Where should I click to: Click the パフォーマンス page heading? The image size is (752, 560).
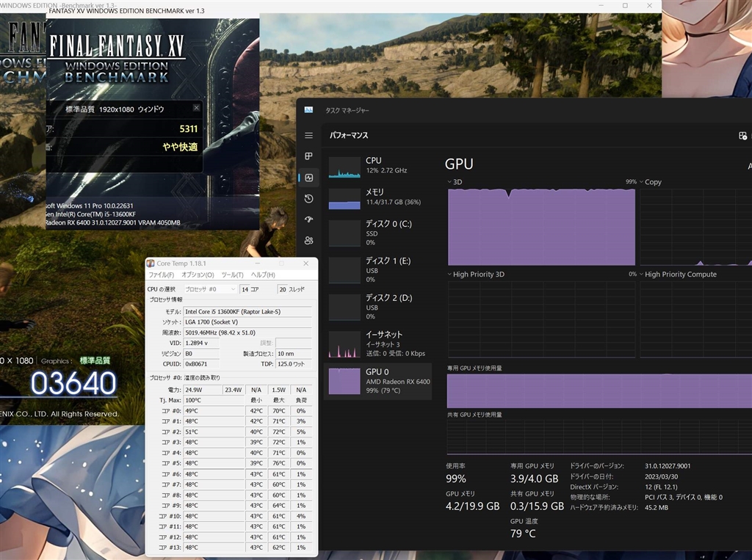point(349,135)
